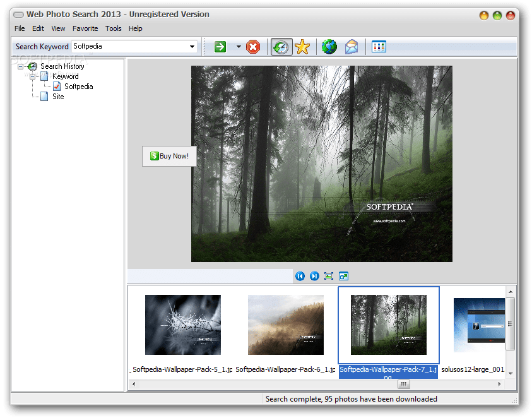Click the envelope email photo icon

click(x=352, y=47)
